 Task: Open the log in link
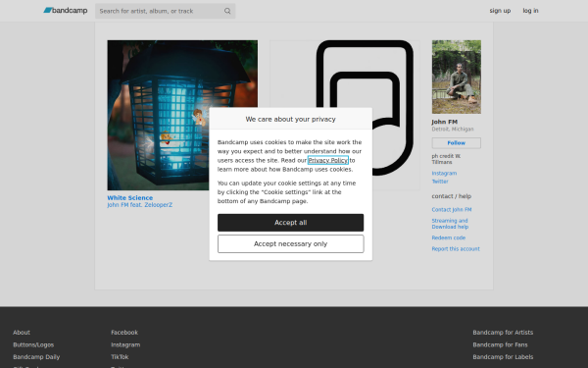[x=530, y=11]
